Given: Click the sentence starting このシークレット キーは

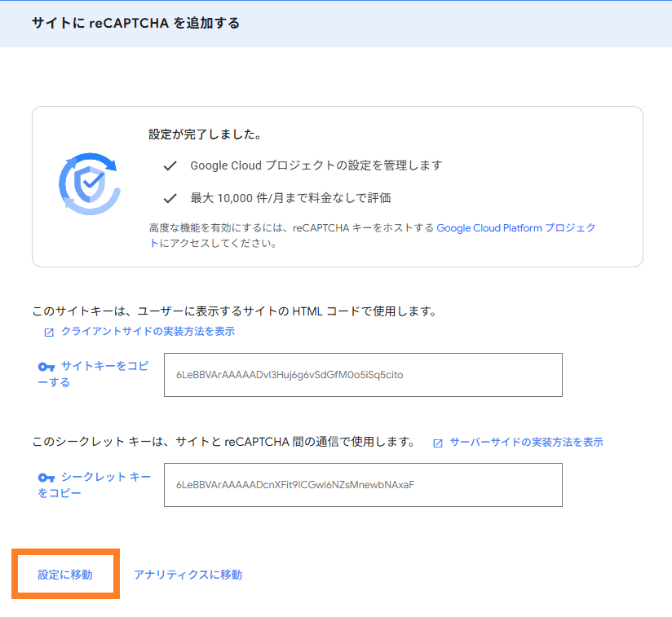Looking at the screenshot, I should pyautogui.click(x=223, y=442).
